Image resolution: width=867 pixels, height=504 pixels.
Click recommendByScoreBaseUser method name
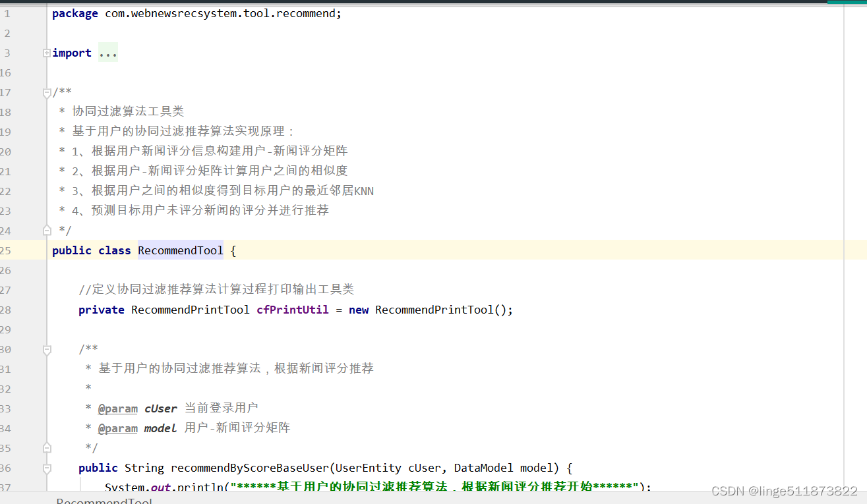[250, 468]
